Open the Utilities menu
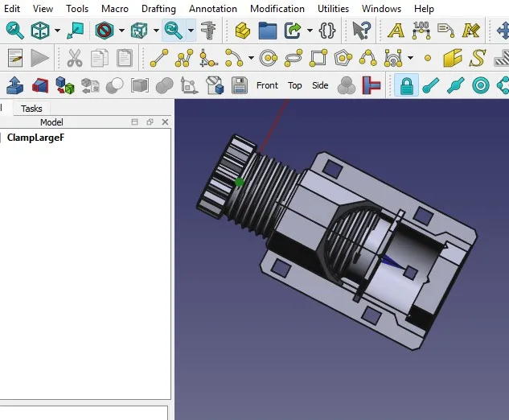Screen dimensions: 509x420 click(333, 8)
